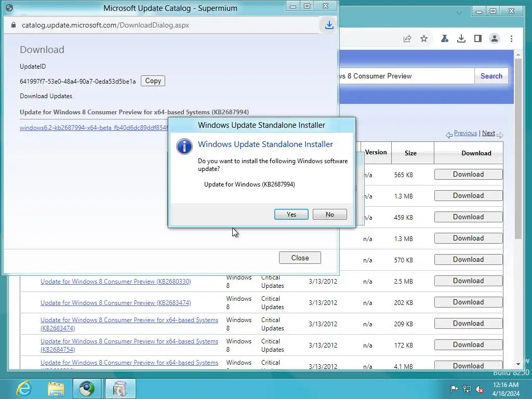Click the vertical scrollbar thumb of catalog page

(x=518, y=149)
